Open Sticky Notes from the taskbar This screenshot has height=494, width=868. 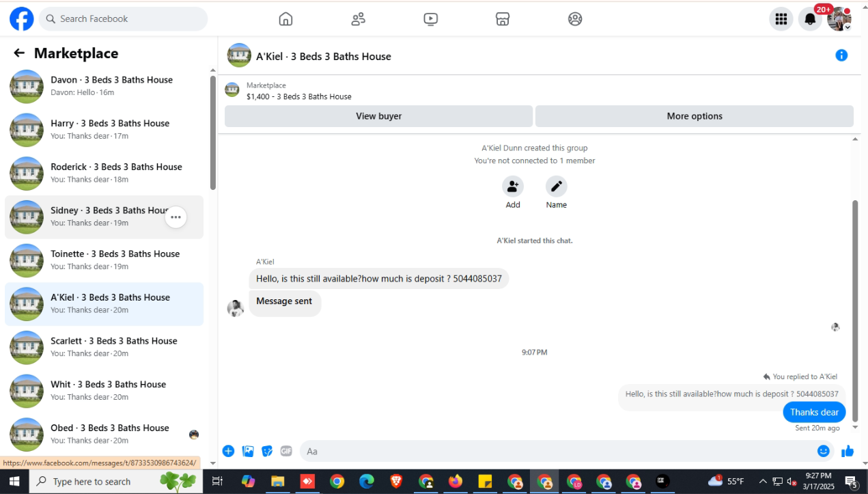coord(485,481)
